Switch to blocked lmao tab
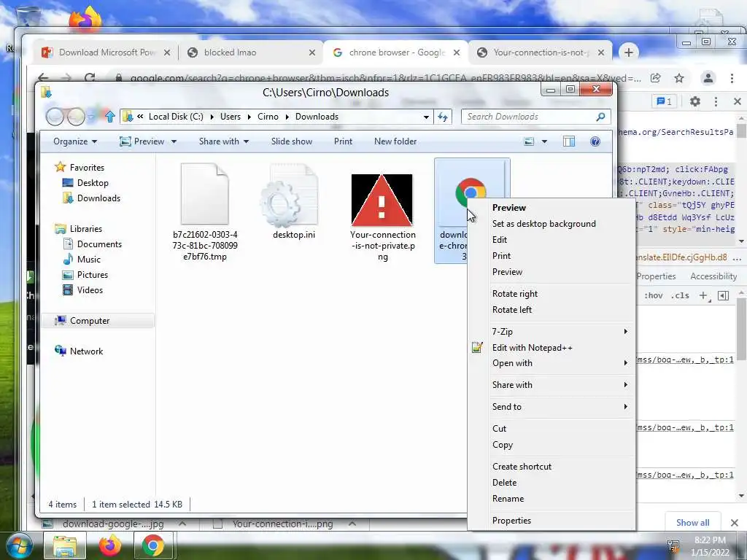The height and width of the screenshot is (560, 747). click(x=250, y=52)
